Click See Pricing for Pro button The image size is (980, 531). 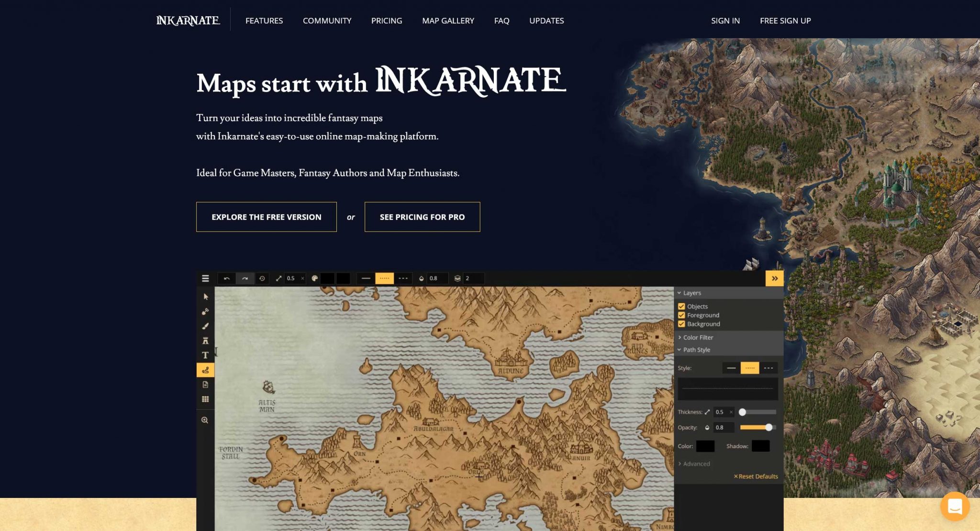point(422,217)
